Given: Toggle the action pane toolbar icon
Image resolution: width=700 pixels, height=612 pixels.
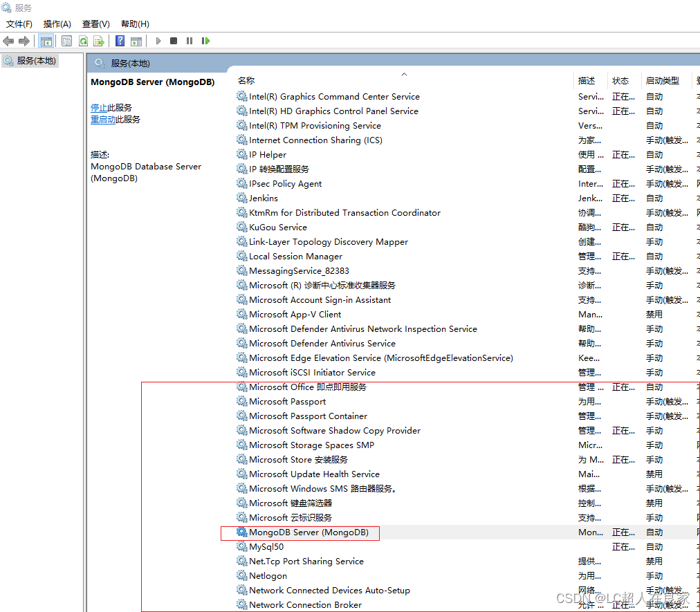Looking at the screenshot, I should click(x=136, y=41).
